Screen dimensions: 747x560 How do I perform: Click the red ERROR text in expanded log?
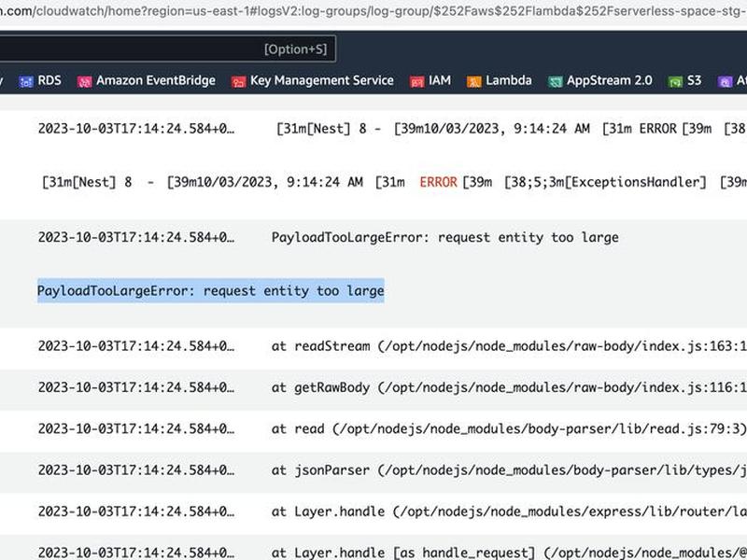click(x=438, y=182)
